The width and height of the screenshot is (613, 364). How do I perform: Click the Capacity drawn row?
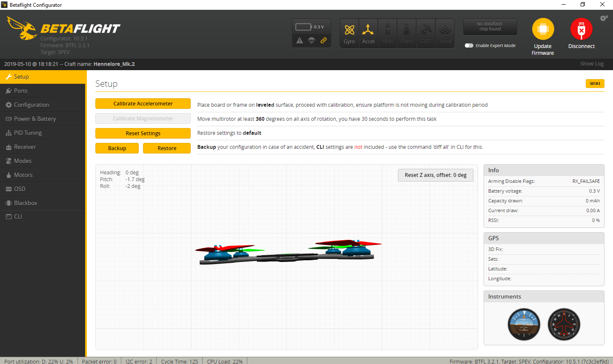(544, 201)
